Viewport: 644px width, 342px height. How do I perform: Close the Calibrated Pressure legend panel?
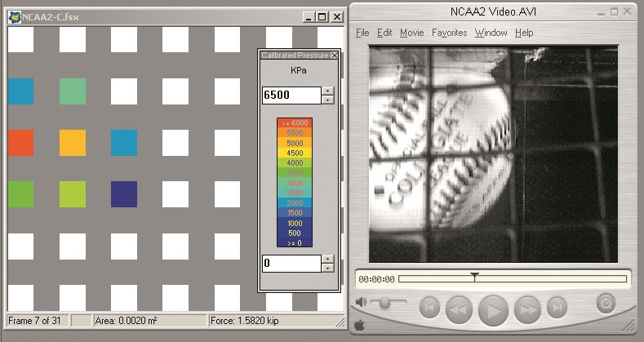(x=334, y=56)
